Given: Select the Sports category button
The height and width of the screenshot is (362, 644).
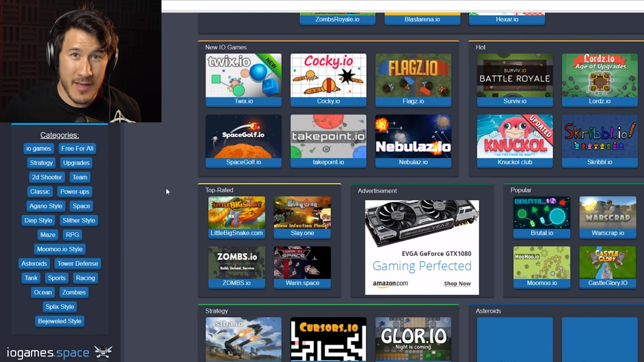Looking at the screenshot, I should coord(57,278).
